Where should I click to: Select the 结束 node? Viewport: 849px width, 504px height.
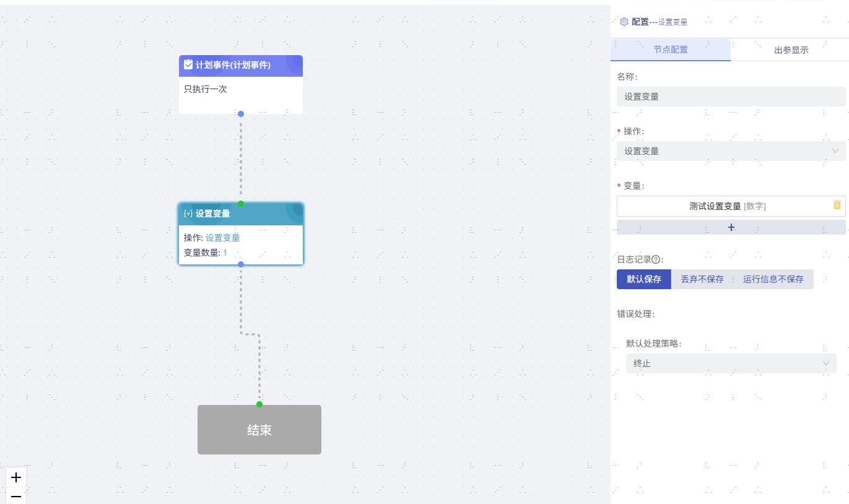259,430
